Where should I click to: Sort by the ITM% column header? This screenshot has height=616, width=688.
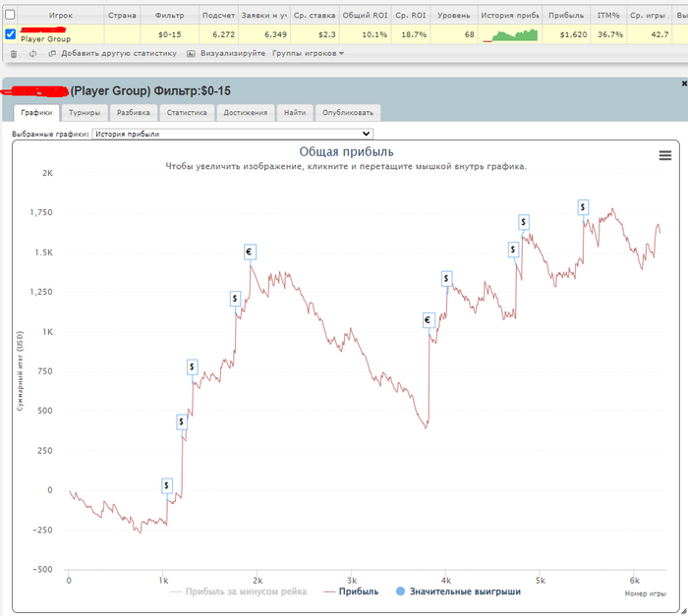(x=608, y=16)
